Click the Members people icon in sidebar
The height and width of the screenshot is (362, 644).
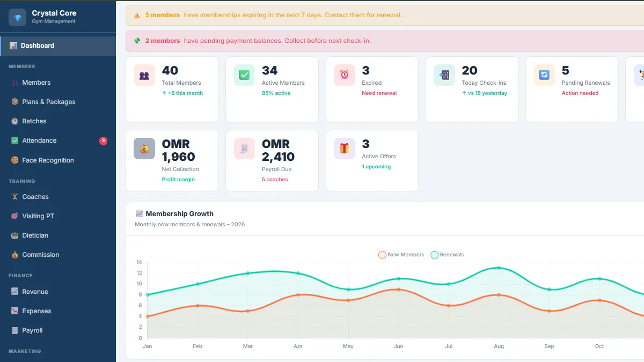click(x=15, y=83)
